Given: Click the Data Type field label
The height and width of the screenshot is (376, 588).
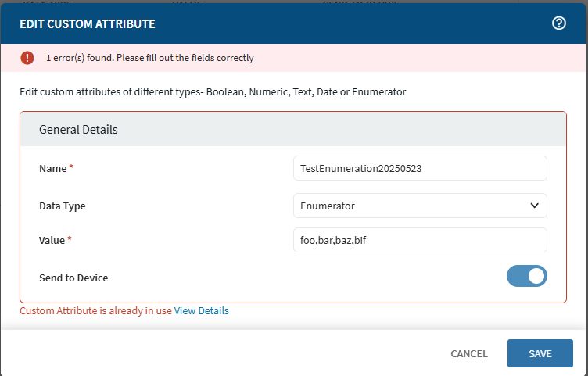Looking at the screenshot, I should [63, 206].
